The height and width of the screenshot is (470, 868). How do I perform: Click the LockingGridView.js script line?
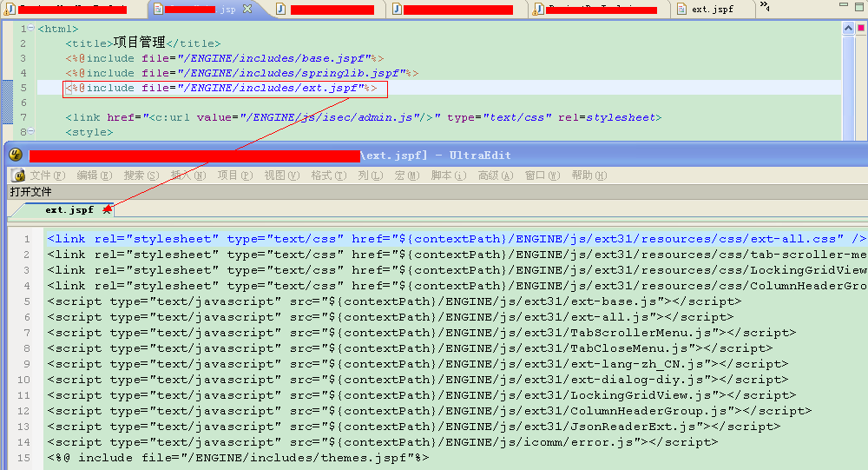(421, 395)
